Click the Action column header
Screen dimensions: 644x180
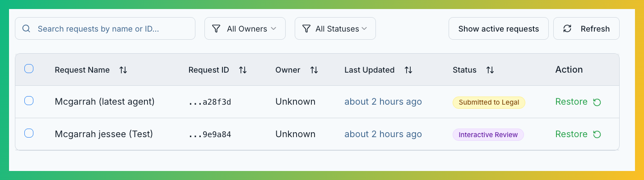[x=569, y=69]
